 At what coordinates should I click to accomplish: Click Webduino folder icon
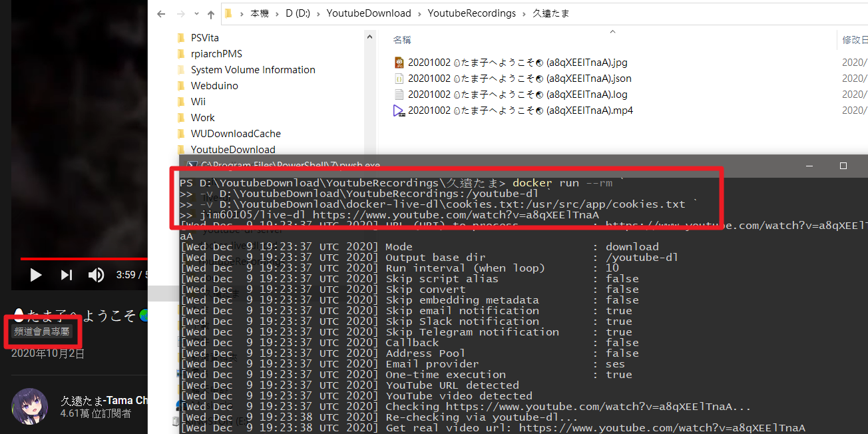181,86
